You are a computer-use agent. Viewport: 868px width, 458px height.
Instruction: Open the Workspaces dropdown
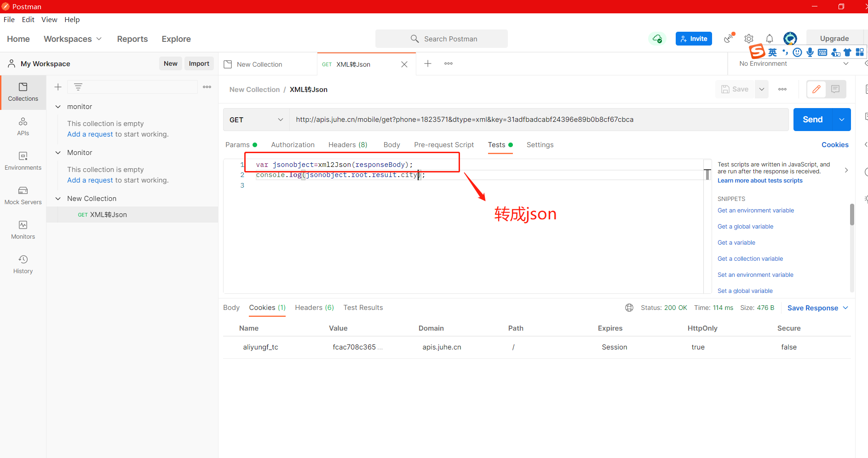tap(73, 39)
